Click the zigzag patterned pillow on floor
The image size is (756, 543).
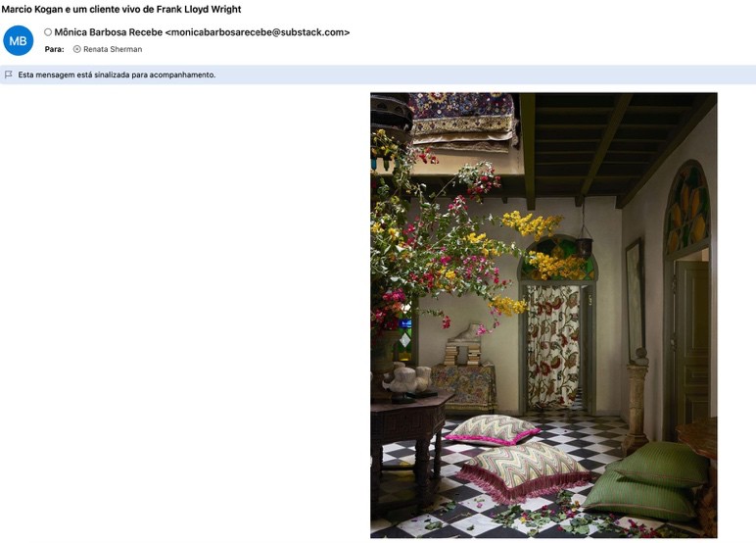[x=493, y=428]
